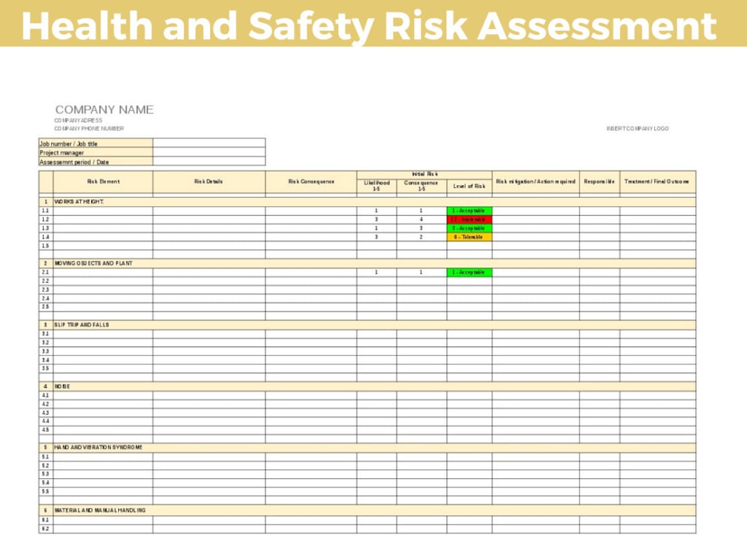747x560 pixels.
Task: Click the "INSERT COMPANY LOGO" placeholder
Action: pyautogui.click(x=638, y=128)
